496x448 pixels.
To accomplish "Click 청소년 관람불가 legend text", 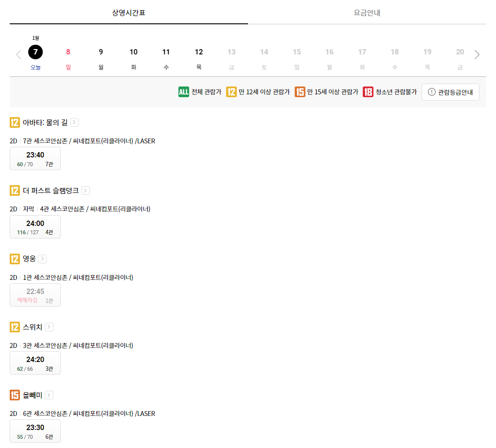I will click(x=396, y=92).
